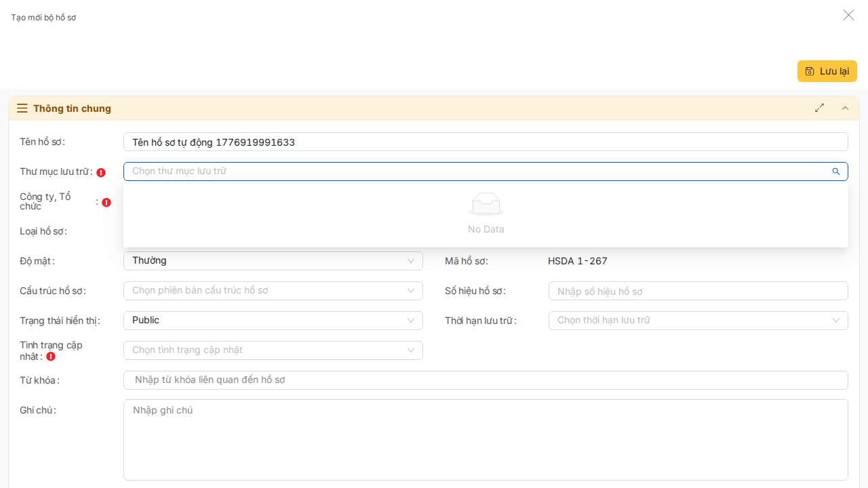
Task: Click the Ghi chú notes text area
Action: [485, 439]
